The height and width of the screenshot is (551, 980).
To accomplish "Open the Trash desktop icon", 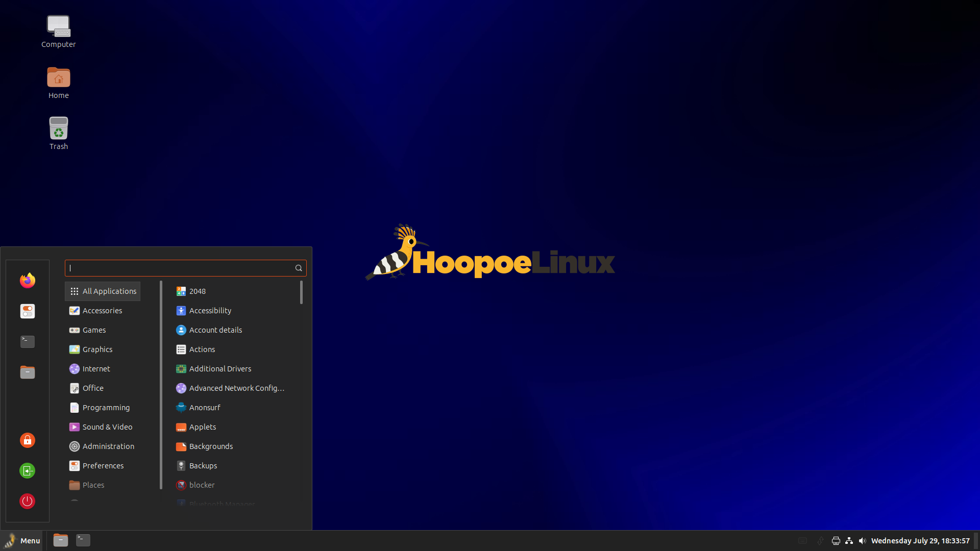I will (x=59, y=134).
